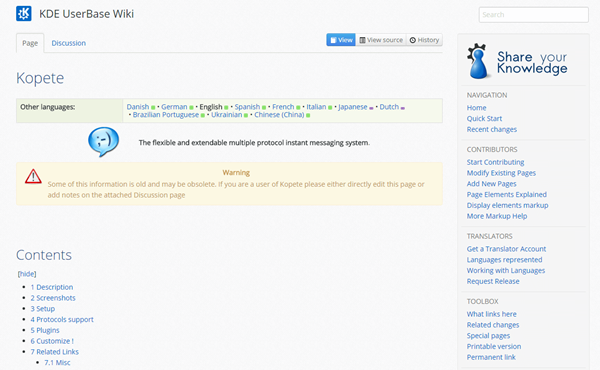Click the purple status mark next to Dutch

point(403,108)
